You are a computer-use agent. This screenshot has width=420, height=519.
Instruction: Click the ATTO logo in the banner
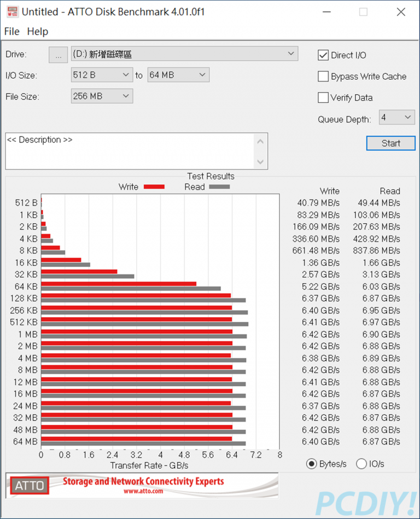30,486
